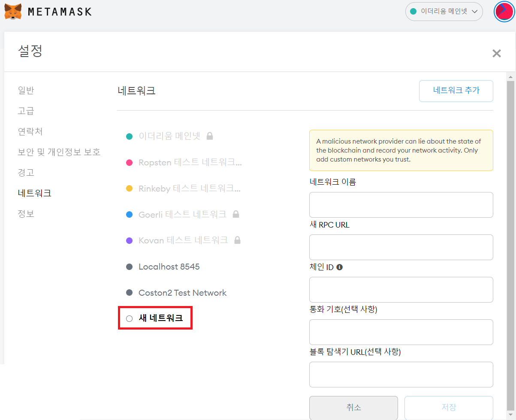Click the purple dot beside Kovan
The height and width of the screenshot is (420, 516).
coord(129,240)
